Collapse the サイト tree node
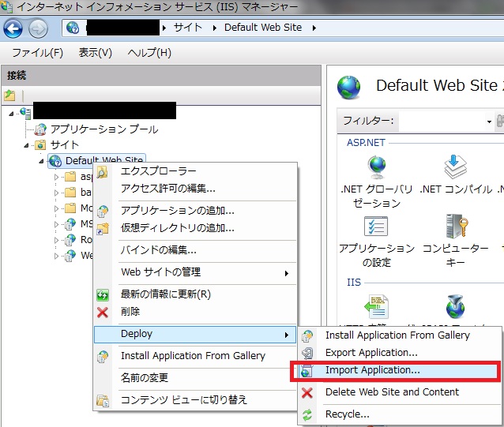This screenshot has width=504, height=427. click(26, 145)
